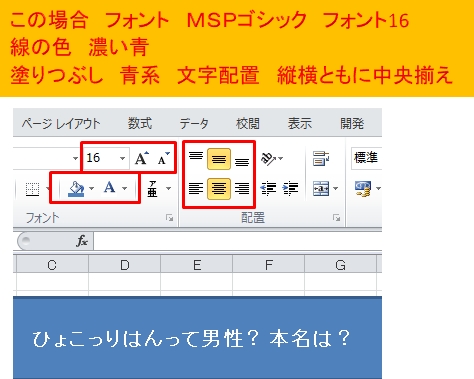This screenshot has height=379, width=474.
Task: Open the データ ribbon tab
Action: coord(194,124)
